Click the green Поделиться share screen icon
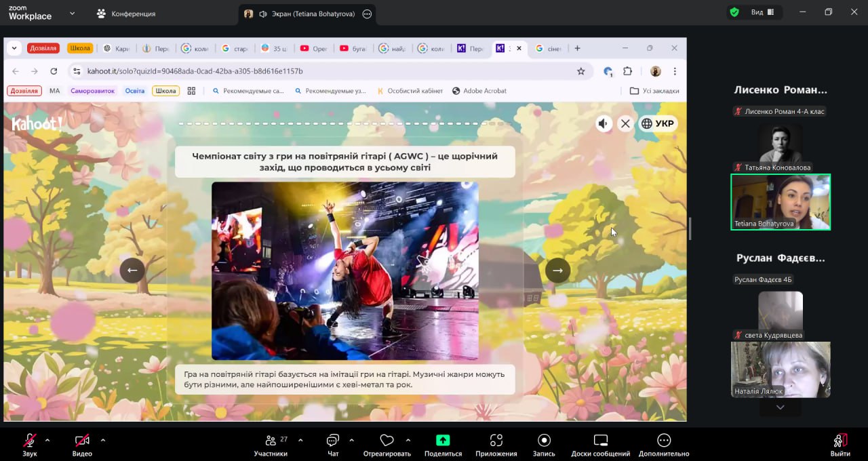868x461 pixels. 443,440
